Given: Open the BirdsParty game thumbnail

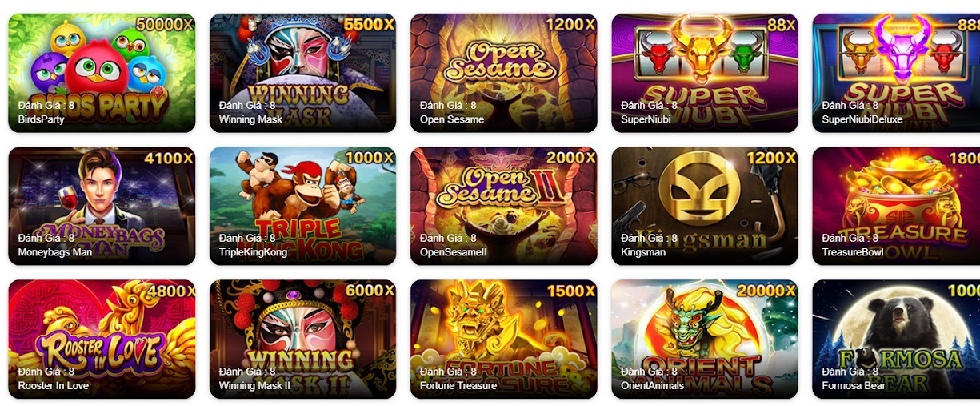Looking at the screenshot, I should tap(102, 73).
